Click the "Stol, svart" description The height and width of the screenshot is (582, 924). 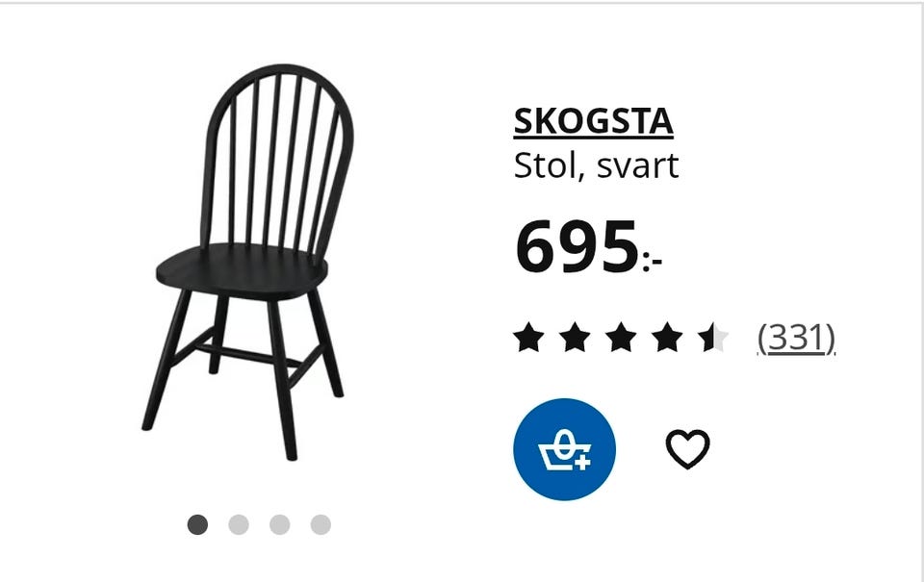pos(597,166)
